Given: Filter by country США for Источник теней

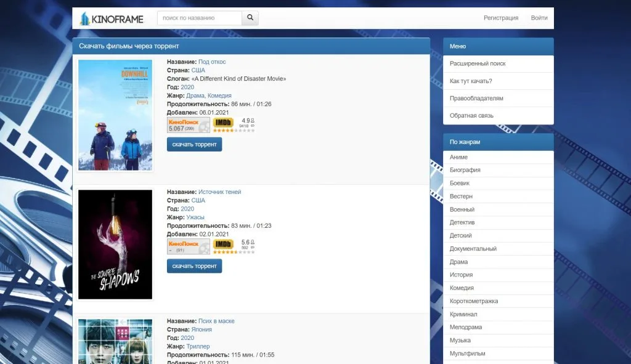Looking at the screenshot, I should (x=198, y=200).
